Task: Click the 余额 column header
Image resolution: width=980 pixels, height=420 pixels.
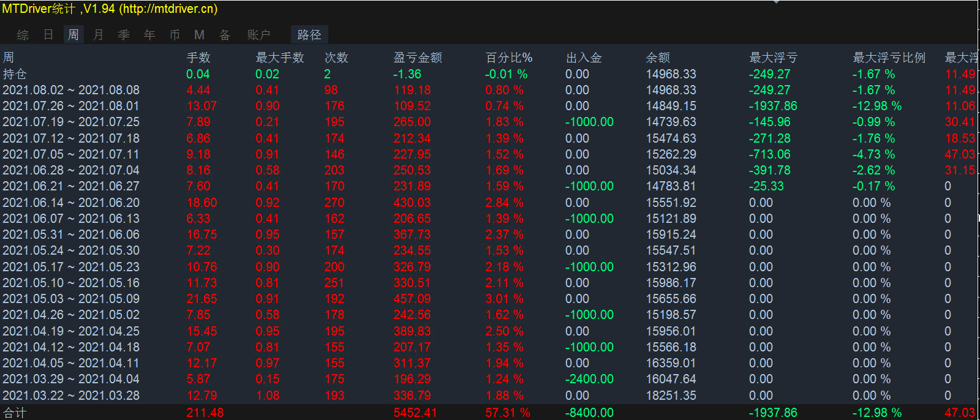Action: (658, 58)
